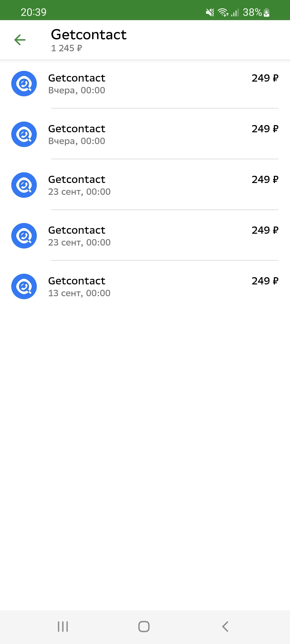Select the '13 сент, 00:00' date label
Screen dimensions: 290x644
coord(79,293)
